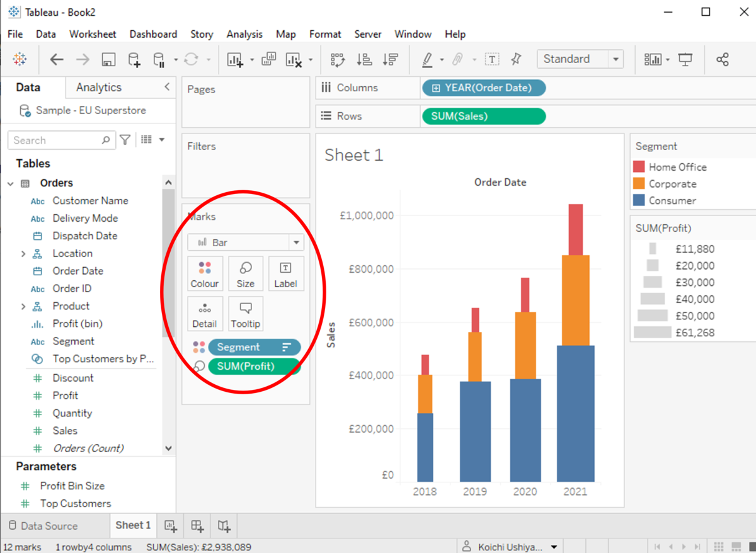This screenshot has height=553, width=756.
Task: Switch to the Analytics tab
Action: [99, 88]
